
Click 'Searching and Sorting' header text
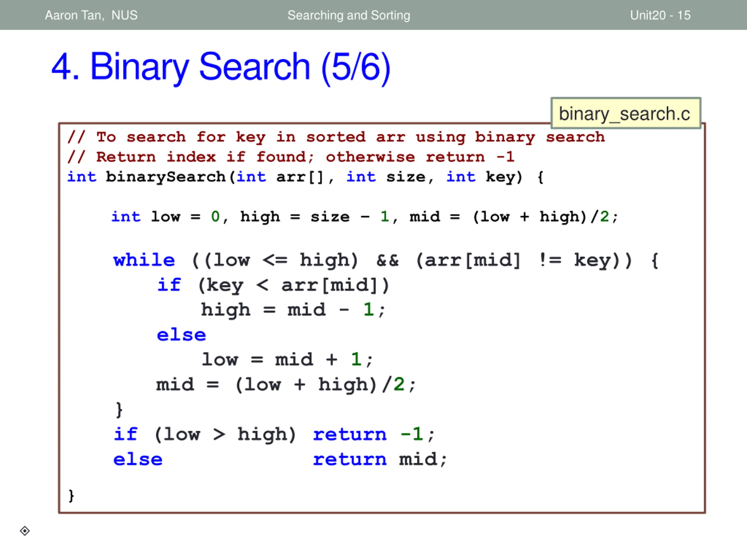pos(349,15)
